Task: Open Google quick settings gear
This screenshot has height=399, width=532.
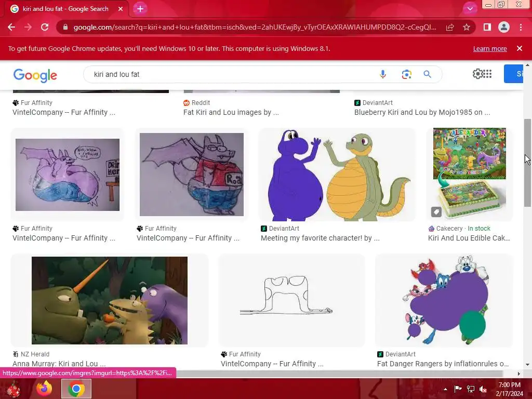Action: coord(478,74)
